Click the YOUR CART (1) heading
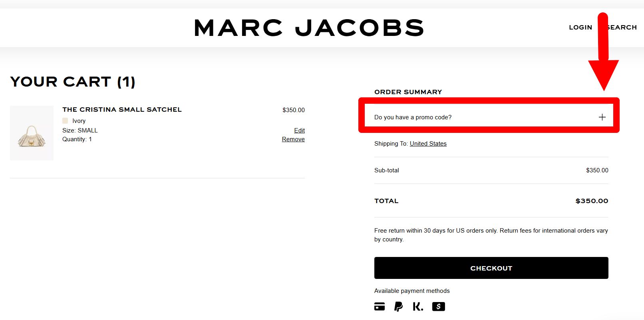The width and height of the screenshot is (644, 320). (x=73, y=82)
